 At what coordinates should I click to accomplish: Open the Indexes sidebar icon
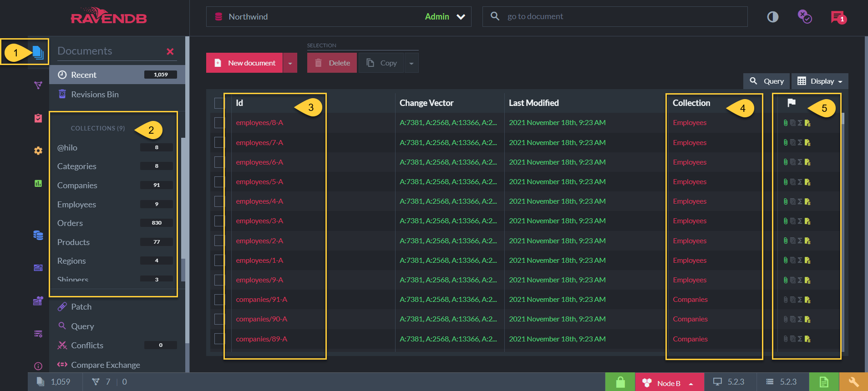(x=38, y=85)
